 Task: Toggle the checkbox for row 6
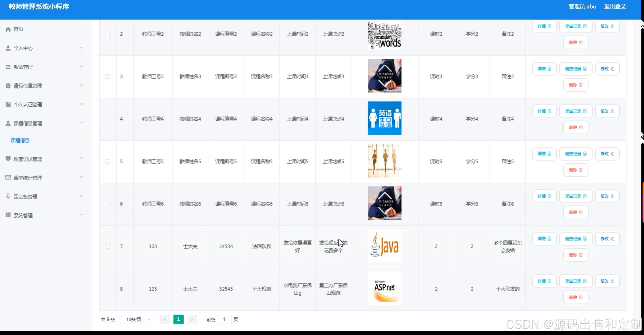point(107,204)
